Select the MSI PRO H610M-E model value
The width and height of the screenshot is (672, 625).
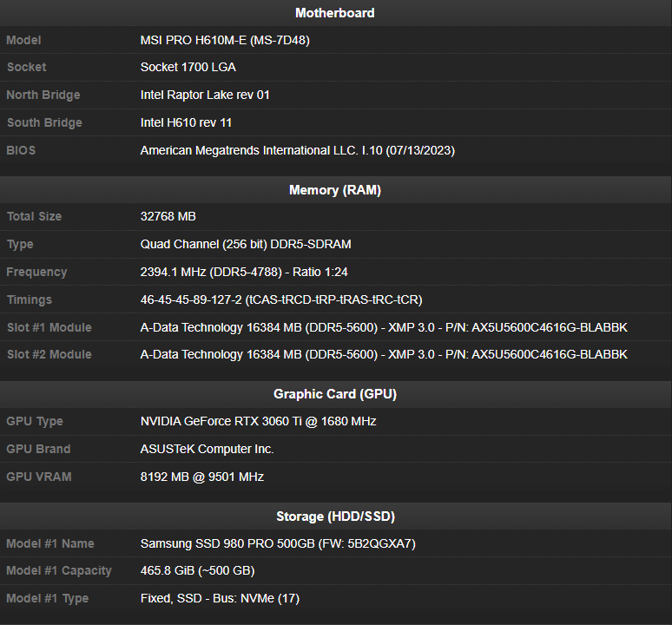pos(225,40)
